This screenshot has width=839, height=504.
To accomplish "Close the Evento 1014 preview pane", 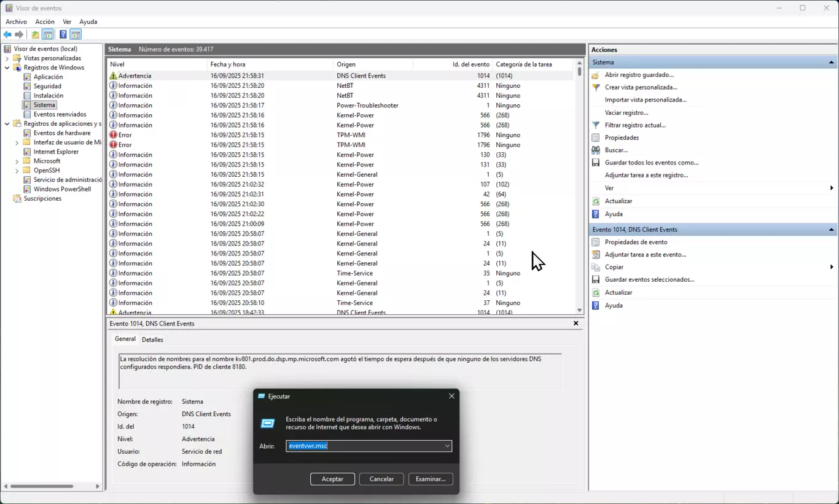I will coord(576,323).
